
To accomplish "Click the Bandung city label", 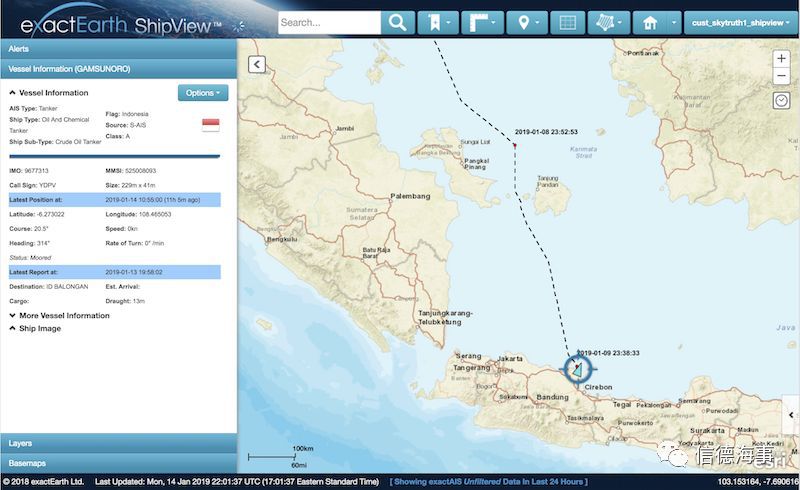I will (553, 397).
